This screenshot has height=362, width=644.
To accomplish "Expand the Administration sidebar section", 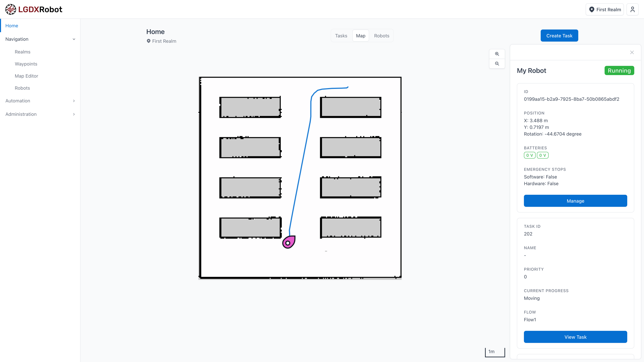I will point(74,114).
